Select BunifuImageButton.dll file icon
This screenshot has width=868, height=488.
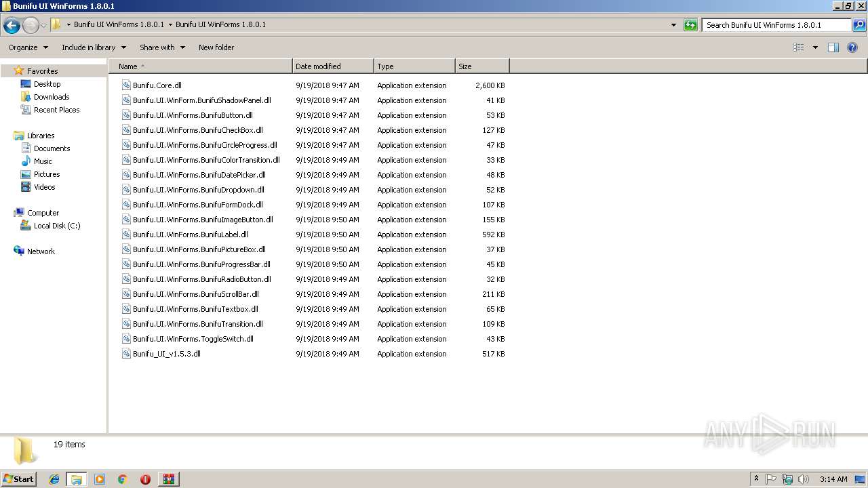pyautogui.click(x=126, y=220)
